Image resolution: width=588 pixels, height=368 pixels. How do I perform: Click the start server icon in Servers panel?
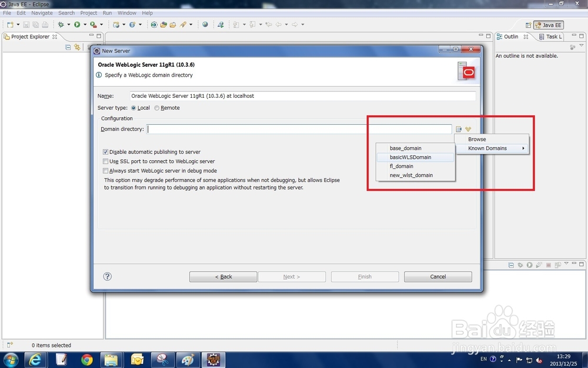[530, 265]
